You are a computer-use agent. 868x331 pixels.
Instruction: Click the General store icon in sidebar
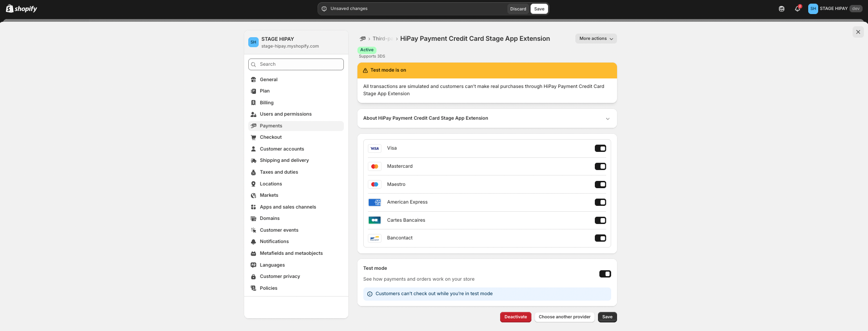(x=254, y=80)
